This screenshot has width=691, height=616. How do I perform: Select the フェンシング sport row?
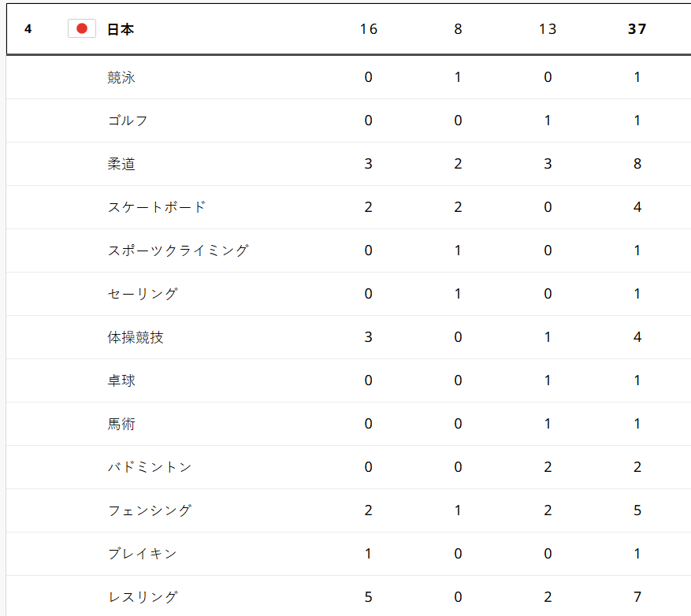tap(150, 510)
